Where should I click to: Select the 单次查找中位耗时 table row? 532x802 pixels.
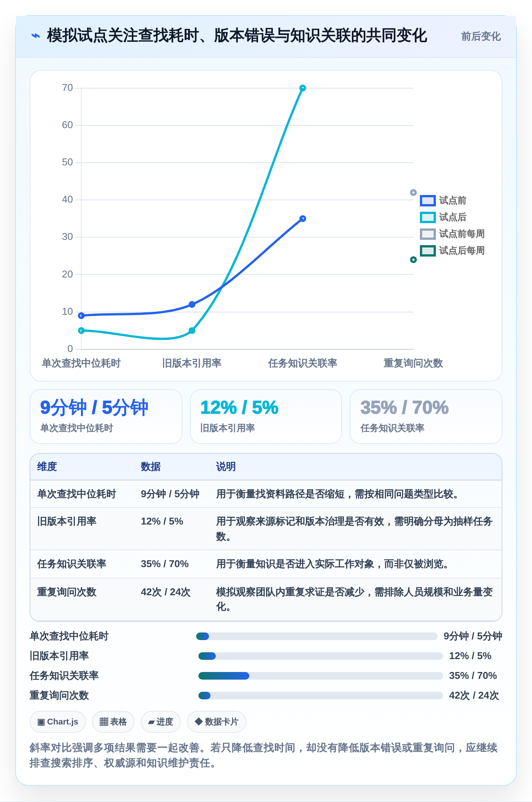[266, 494]
